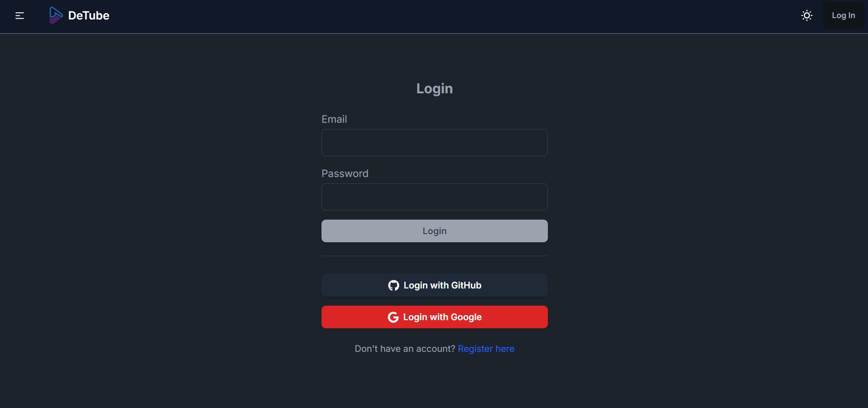The width and height of the screenshot is (868, 408).
Task: Choose the Login with GitHub text
Action: click(x=442, y=285)
